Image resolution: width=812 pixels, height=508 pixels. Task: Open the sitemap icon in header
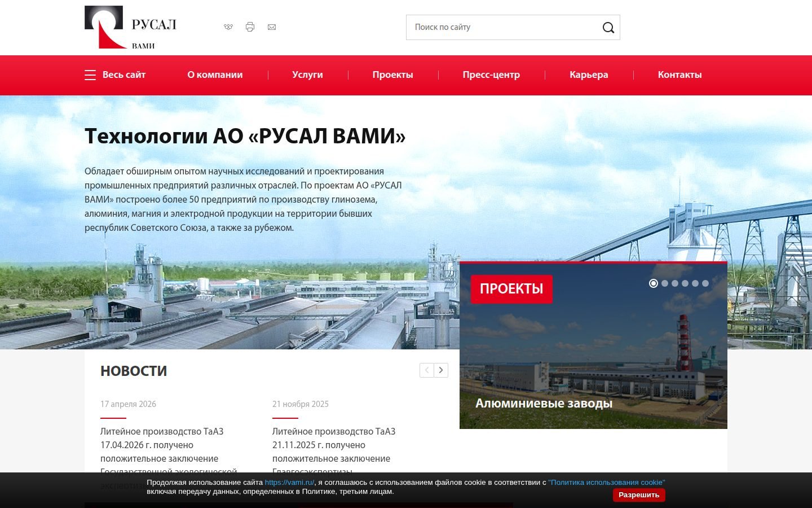click(228, 27)
